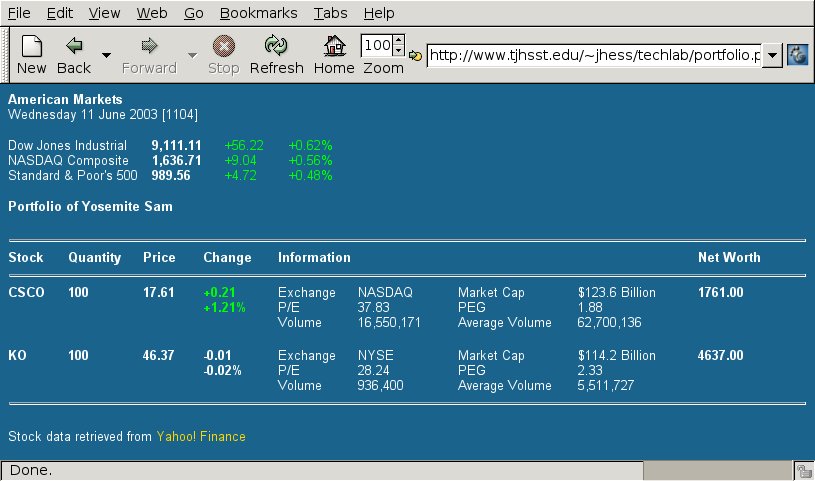Click S&P value 989.56
The width and height of the screenshot is (815, 481).
[170, 175]
